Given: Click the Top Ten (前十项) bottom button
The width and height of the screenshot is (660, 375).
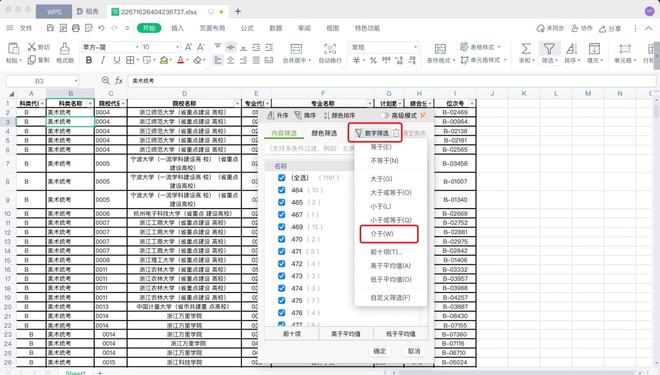Looking at the screenshot, I should [292, 334].
